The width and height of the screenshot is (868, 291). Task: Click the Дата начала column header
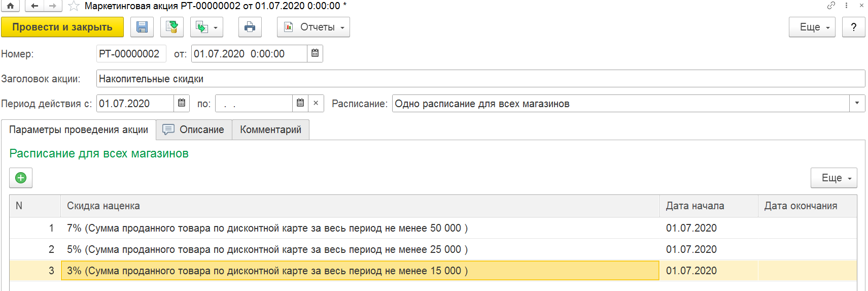point(709,206)
